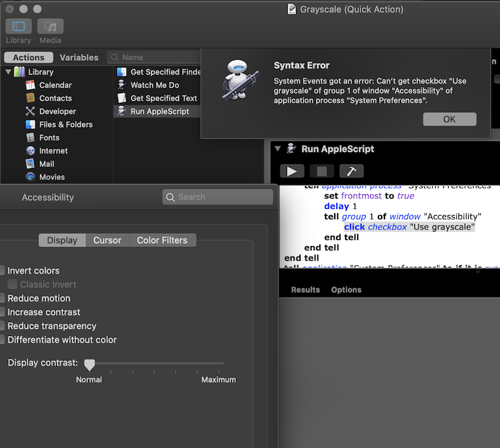Screen dimensions: 500x448
Task: Click the "set frontmost to true" line
Action: [369, 196]
